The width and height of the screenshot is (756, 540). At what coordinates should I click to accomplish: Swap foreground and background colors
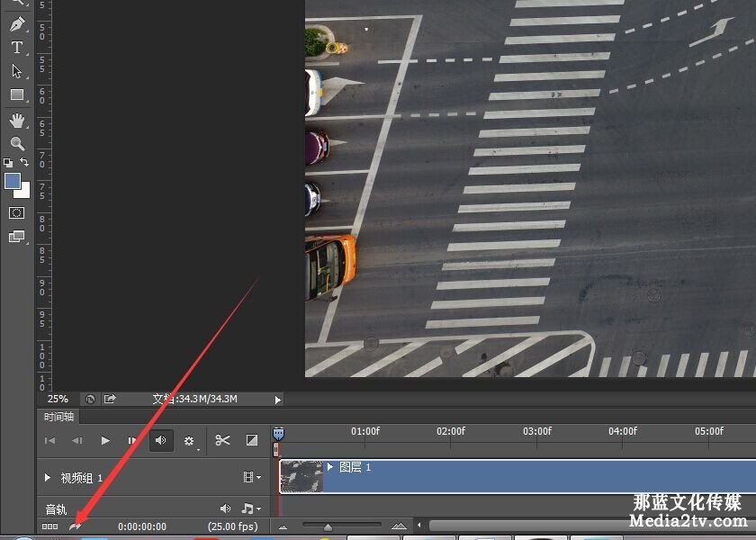click(24, 162)
